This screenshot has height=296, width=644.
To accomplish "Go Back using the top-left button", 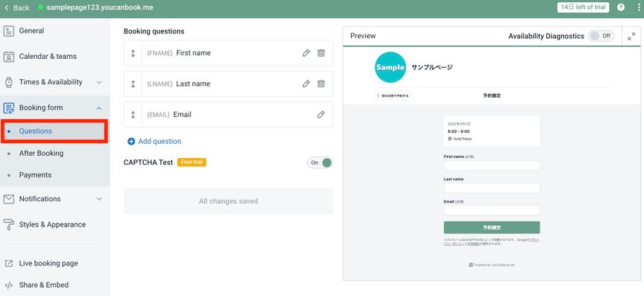I will point(17,7).
